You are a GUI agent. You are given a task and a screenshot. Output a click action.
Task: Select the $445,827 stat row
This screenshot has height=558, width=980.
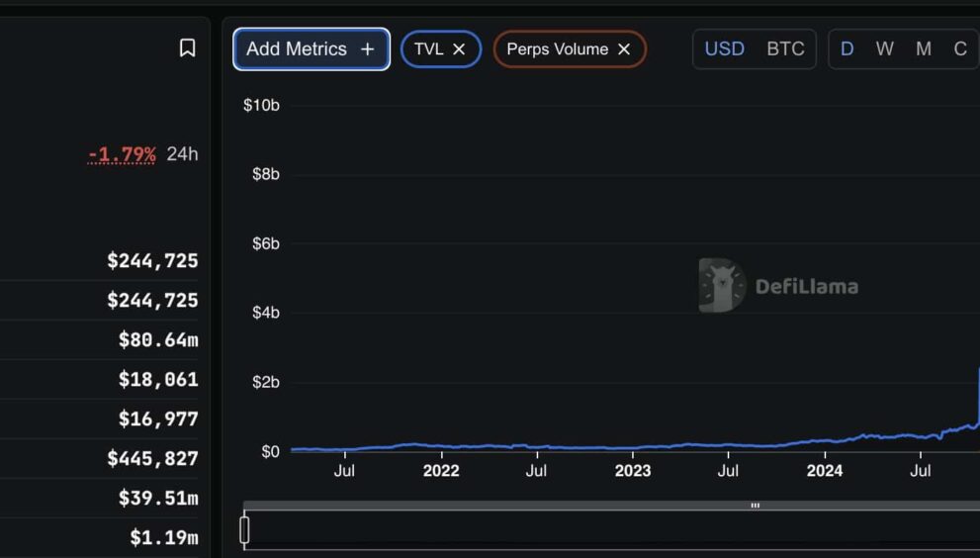coord(152,459)
